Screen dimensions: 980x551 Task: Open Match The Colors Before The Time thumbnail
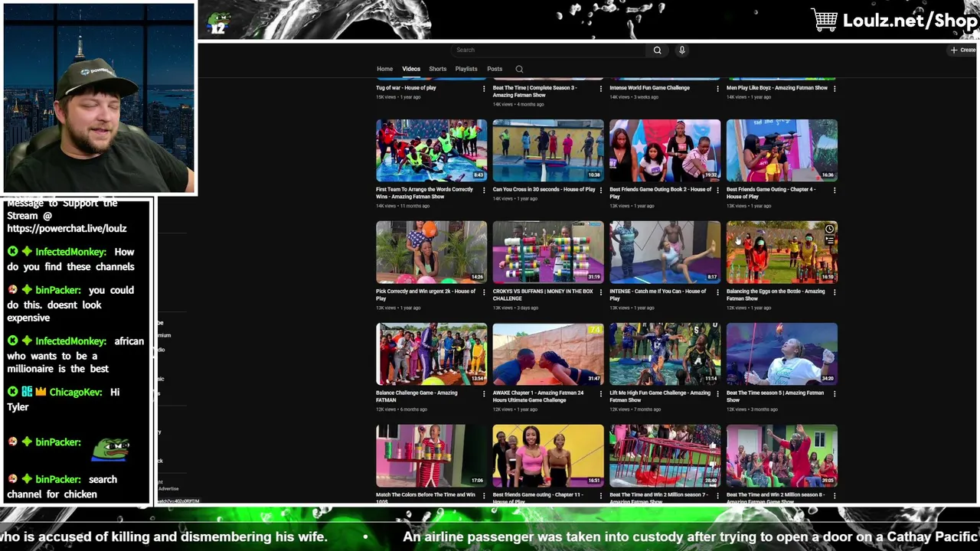click(x=431, y=455)
